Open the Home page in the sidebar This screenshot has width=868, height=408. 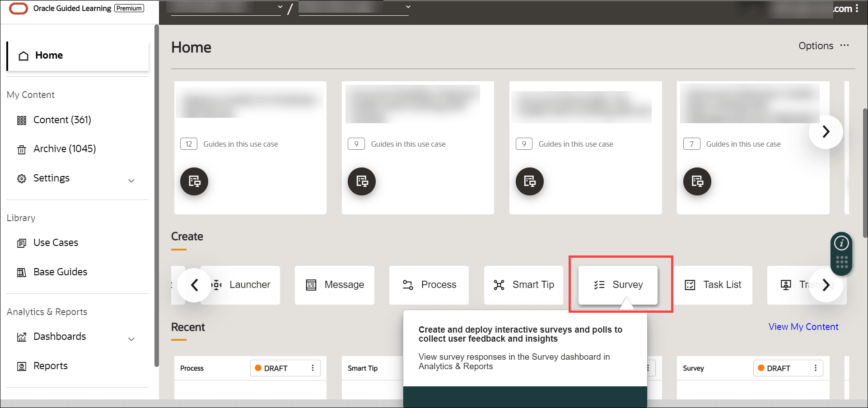tap(78, 56)
